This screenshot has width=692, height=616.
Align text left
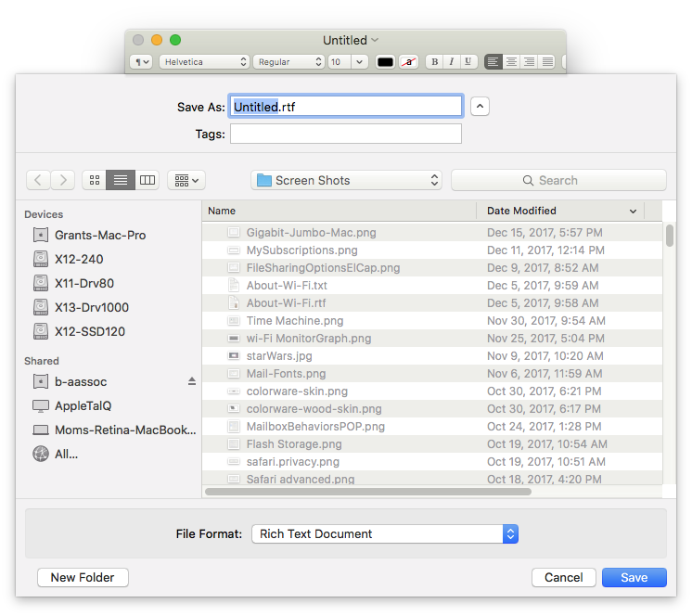coord(493,62)
